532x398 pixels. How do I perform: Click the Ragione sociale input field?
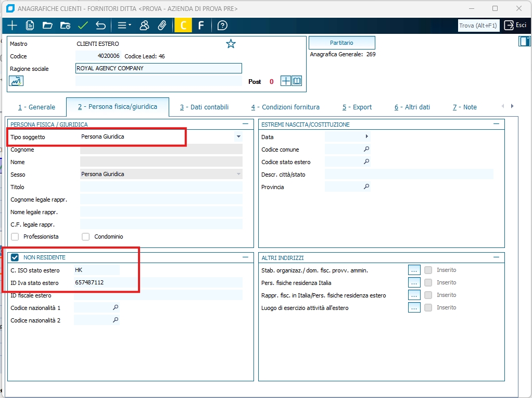click(158, 68)
